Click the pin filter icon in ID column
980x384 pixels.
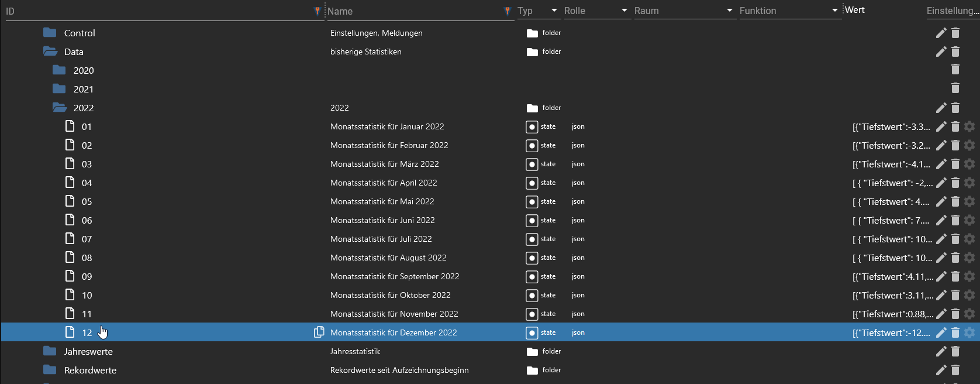pyautogui.click(x=318, y=11)
